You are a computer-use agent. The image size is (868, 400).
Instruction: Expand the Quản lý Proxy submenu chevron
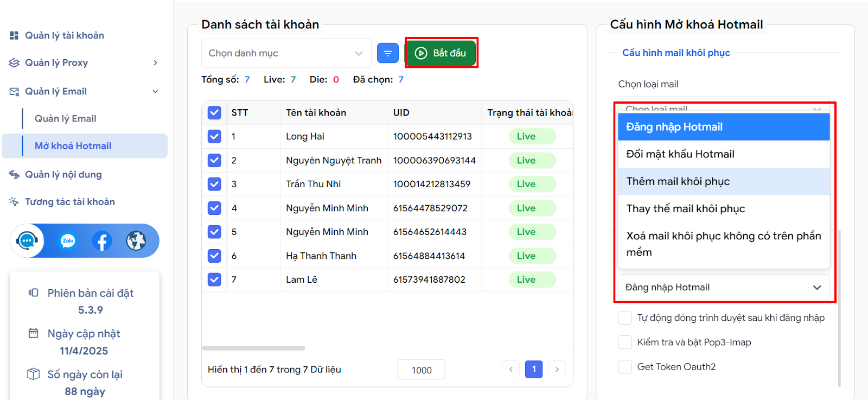point(155,63)
